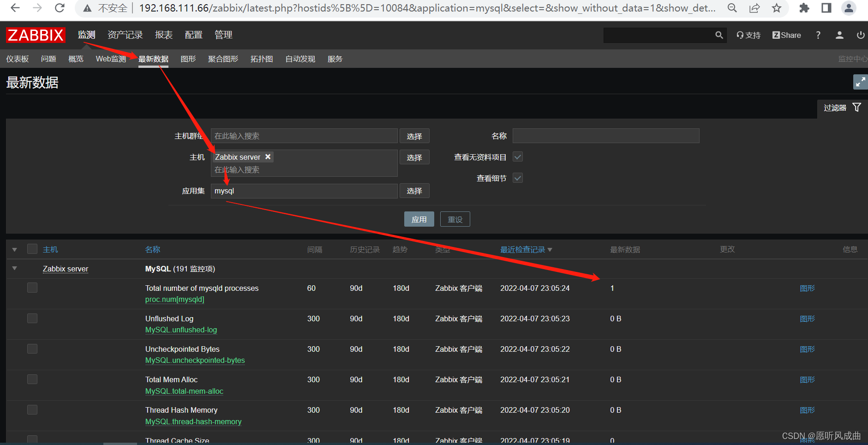Collapse all groups with header triangle

tap(15, 249)
